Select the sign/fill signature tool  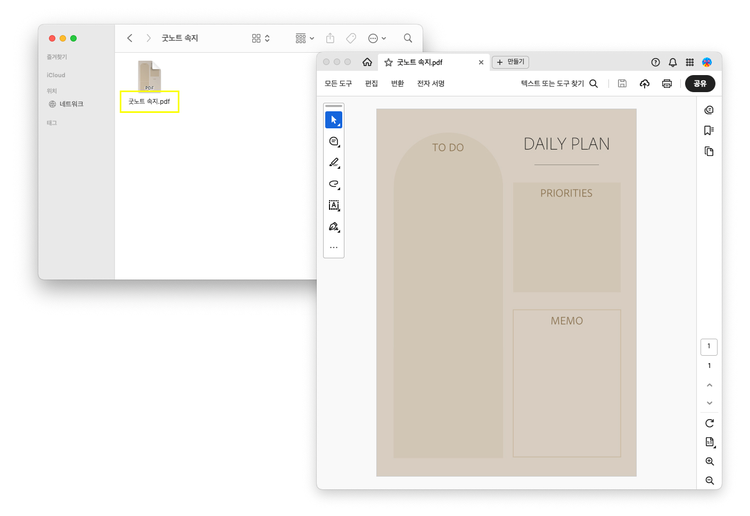click(334, 227)
